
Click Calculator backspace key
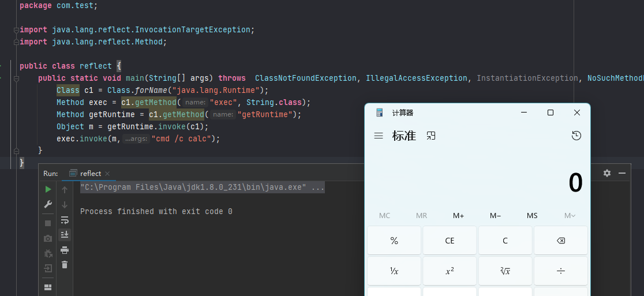click(x=561, y=241)
